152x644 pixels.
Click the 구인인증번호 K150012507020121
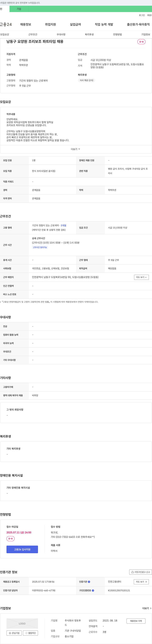119,591
